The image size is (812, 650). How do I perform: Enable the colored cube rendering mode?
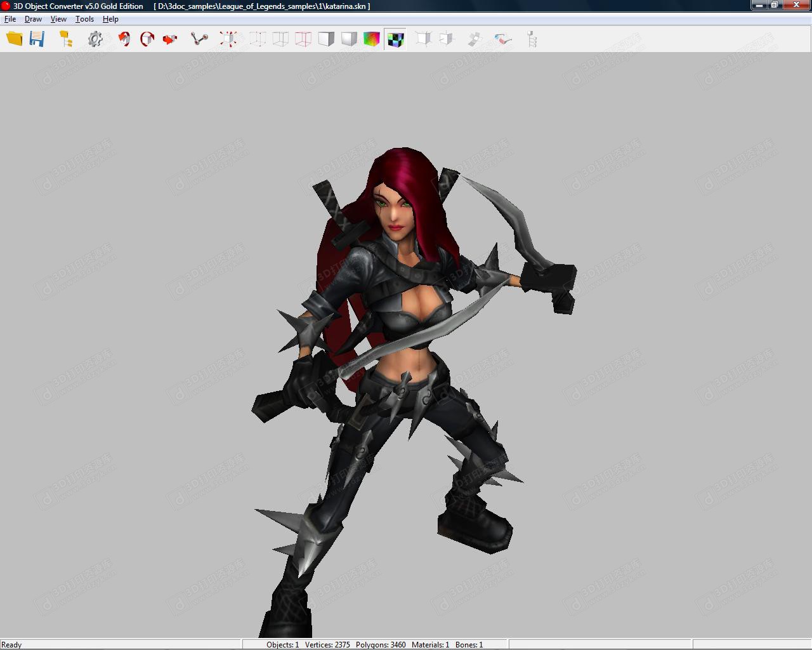point(372,39)
